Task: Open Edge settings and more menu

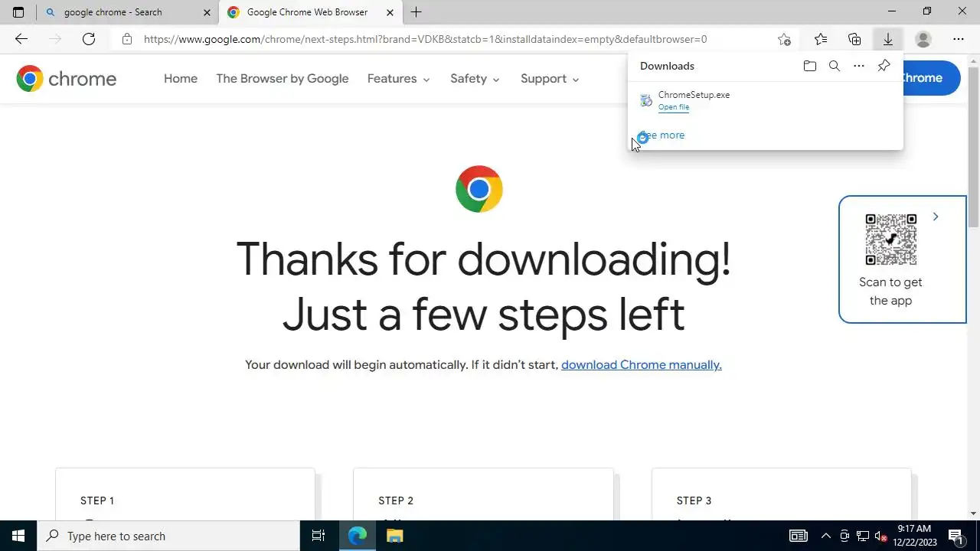Action: (959, 39)
